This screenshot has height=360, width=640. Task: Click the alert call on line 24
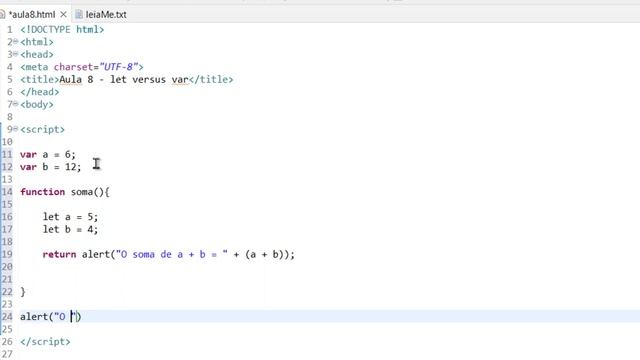coord(51,316)
